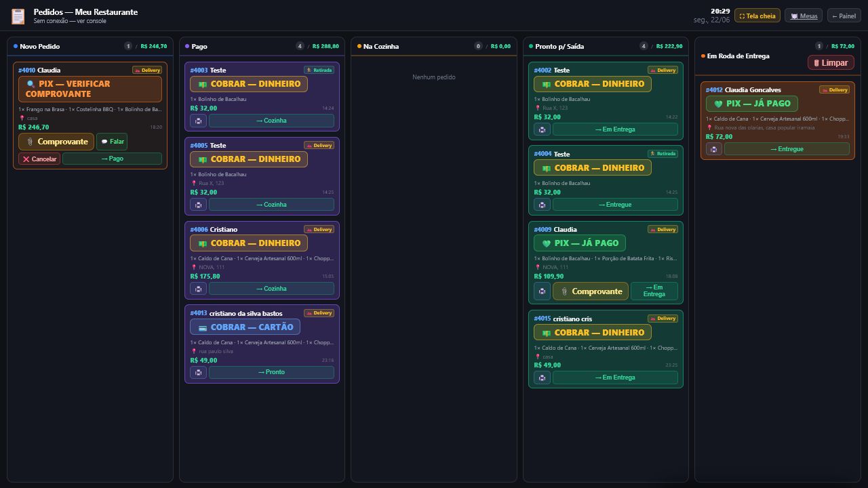Click the print icon on order #4009

tap(542, 291)
